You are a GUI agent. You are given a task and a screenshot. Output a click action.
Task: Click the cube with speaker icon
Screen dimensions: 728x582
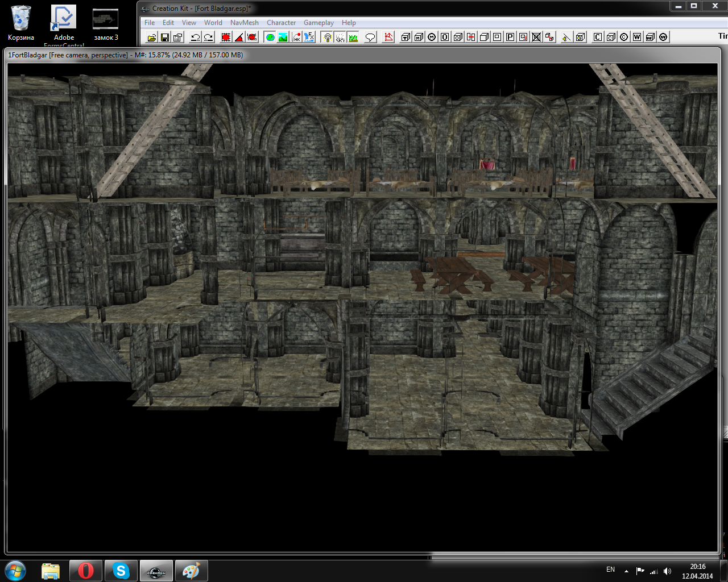(x=580, y=37)
